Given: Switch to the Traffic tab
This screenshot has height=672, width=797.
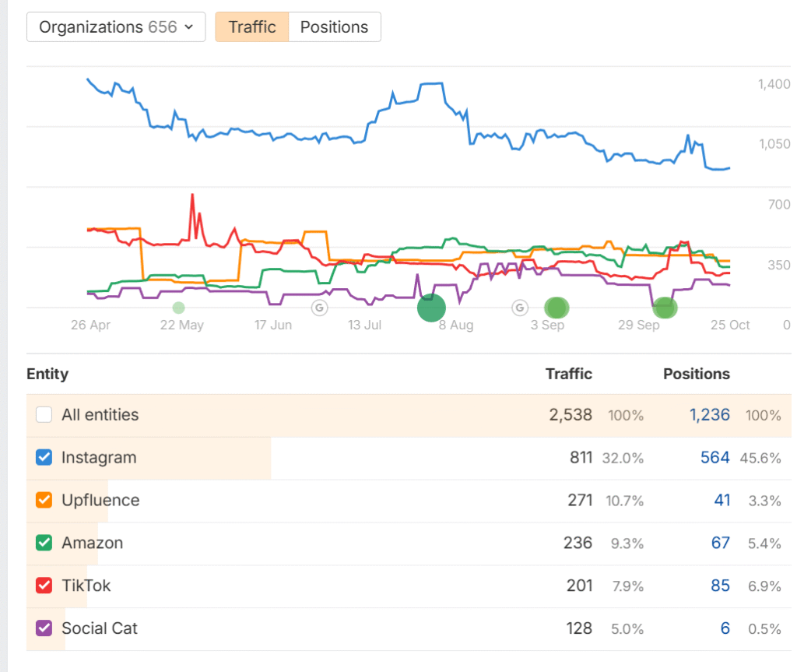Looking at the screenshot, I should click(x=252, y=27).
